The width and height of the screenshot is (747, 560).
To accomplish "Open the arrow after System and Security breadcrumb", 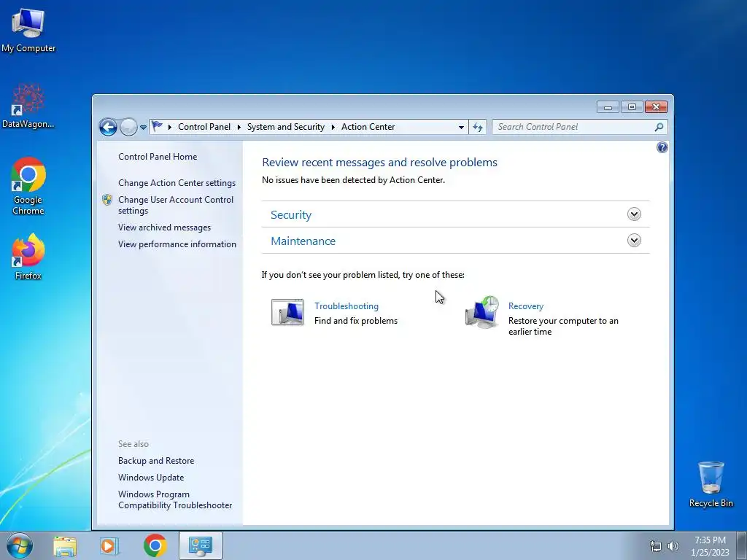I will tap(333, 127).
